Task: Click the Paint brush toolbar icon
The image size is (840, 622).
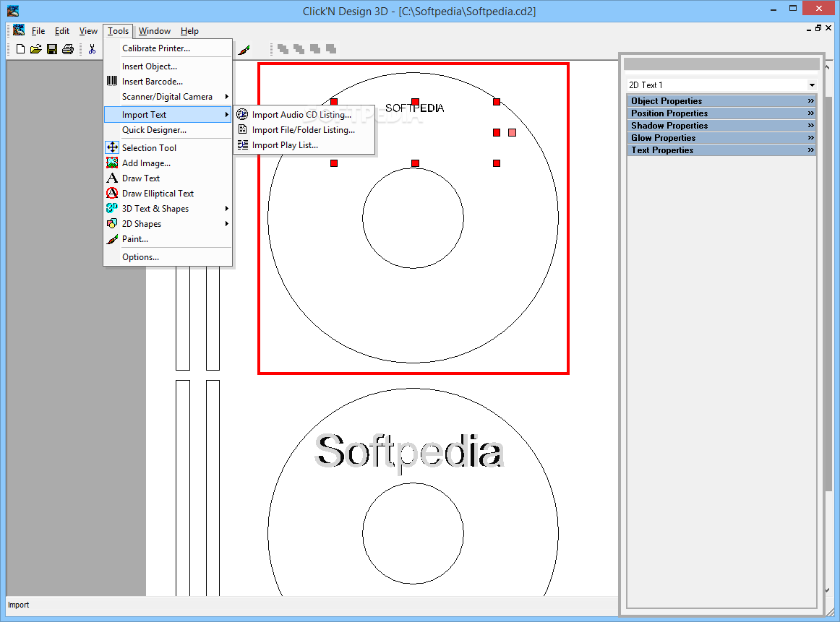Action: [x=244, y=50]
